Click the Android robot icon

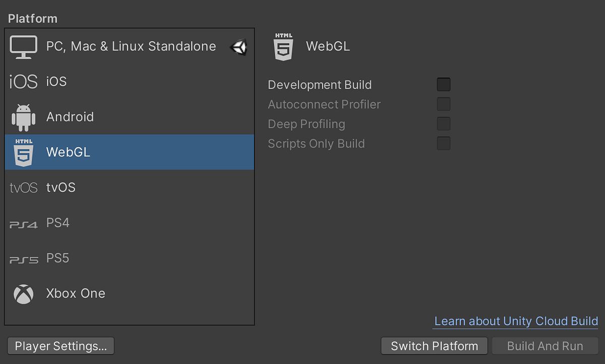(x=23, y=117)
